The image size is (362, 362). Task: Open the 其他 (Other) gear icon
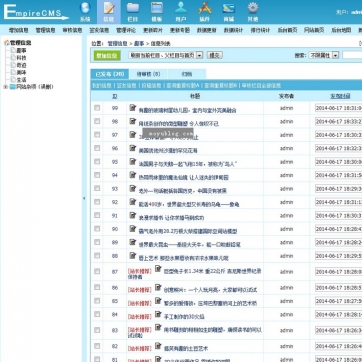point(253,12)
